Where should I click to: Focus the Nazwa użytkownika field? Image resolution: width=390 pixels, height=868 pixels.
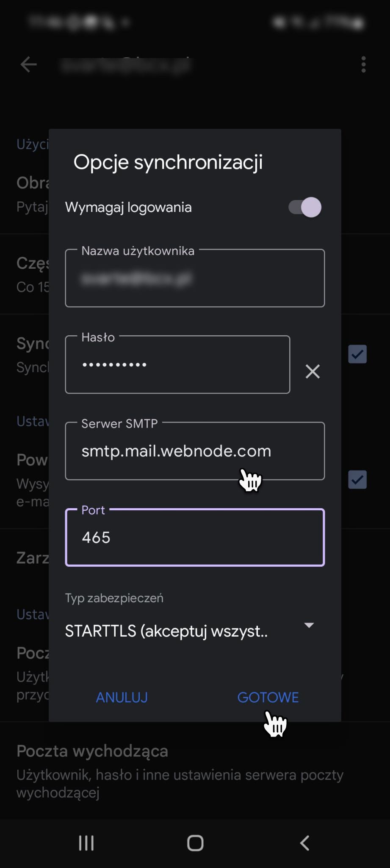(195, 278)
